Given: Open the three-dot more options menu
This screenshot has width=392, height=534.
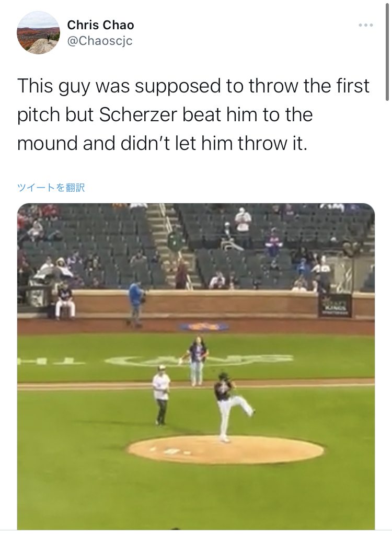Looking at the screenshot, I should 365,25.
